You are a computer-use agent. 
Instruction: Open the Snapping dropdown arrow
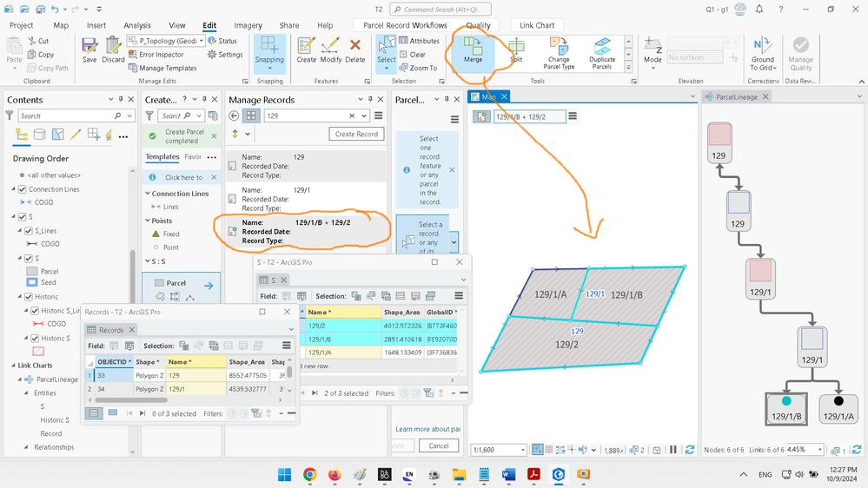tap(269, 69)
